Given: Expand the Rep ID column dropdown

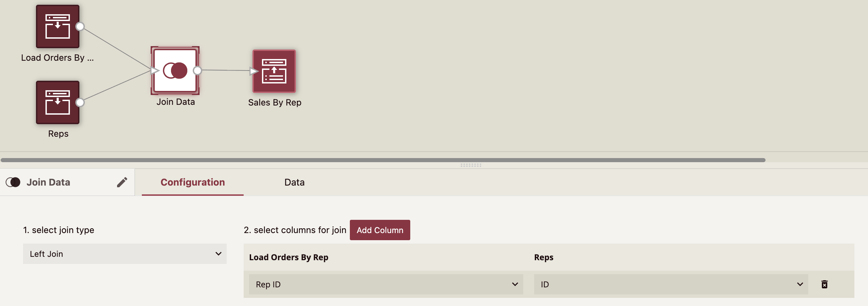Looking at the screenshot, I should [x=386, y=284].
